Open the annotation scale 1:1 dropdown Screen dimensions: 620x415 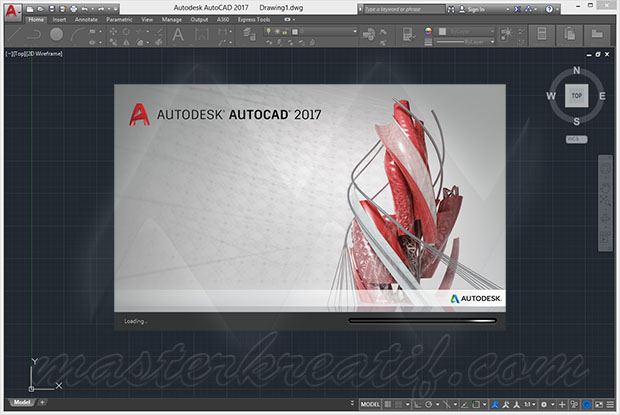click(x=529, y=404)
